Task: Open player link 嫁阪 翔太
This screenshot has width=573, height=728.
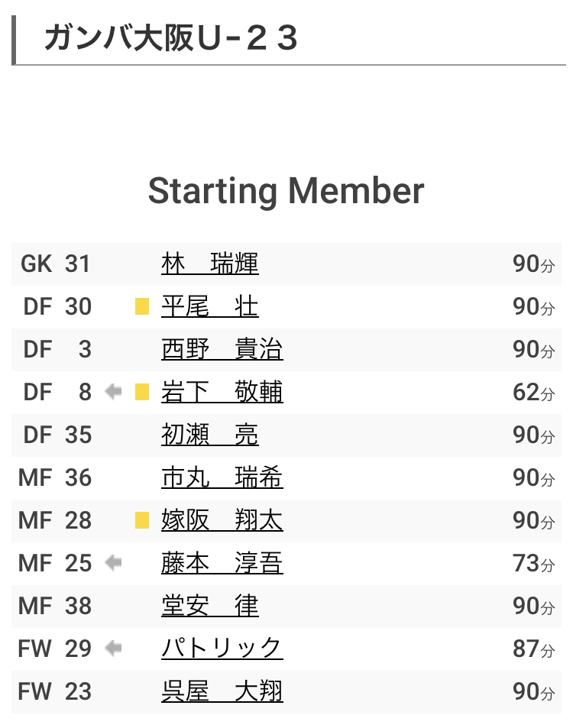Action: point(222,520)
